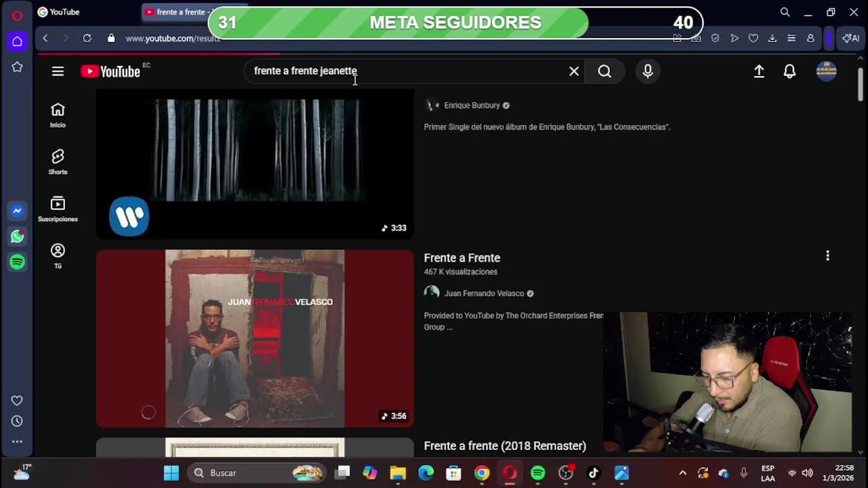The width and height of the screenshot is (868, 488).
Task: Open 'Frente a frente (2018 Remaster)' title
Action: 505,446
